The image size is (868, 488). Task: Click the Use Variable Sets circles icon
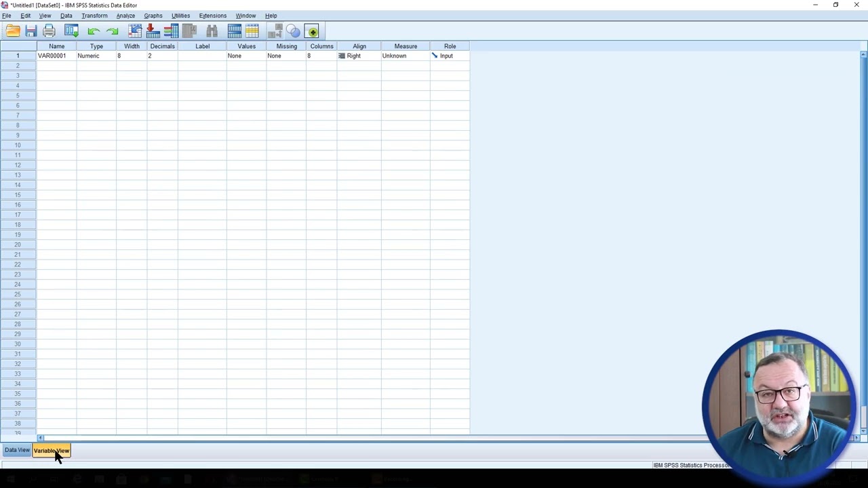(293, 31)
